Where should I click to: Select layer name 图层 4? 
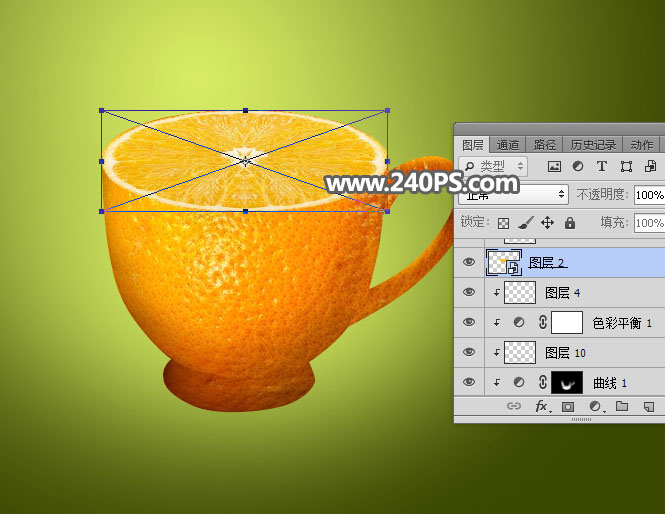[562, 293]
